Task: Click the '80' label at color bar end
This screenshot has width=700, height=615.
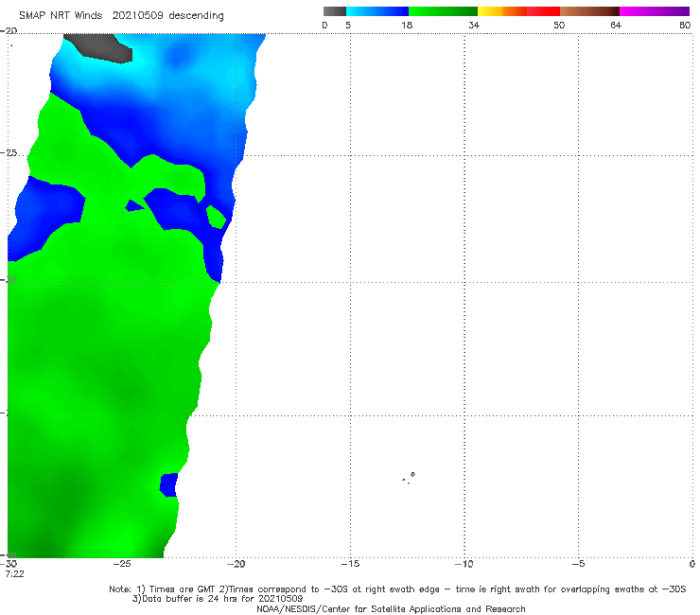Action: click(685, 25)
